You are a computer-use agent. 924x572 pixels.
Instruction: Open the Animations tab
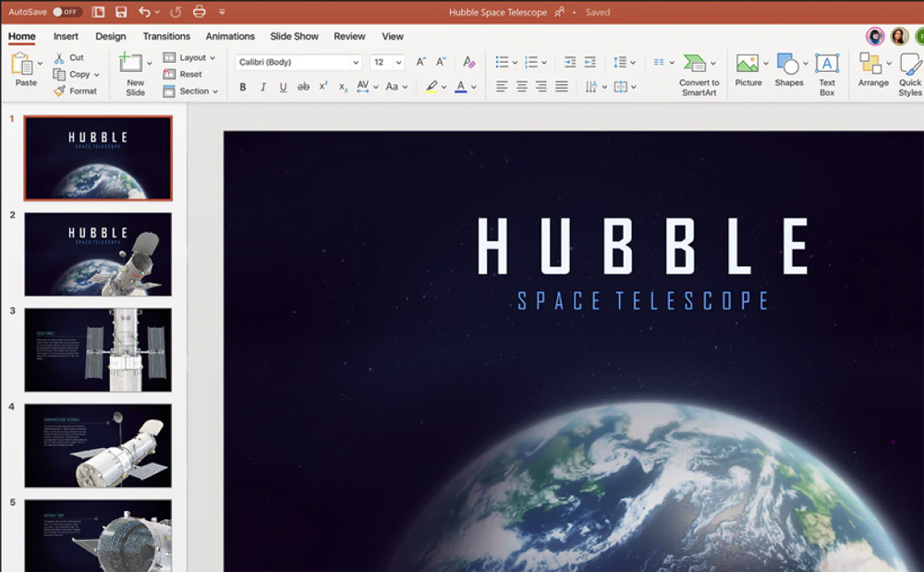point(230,37)
